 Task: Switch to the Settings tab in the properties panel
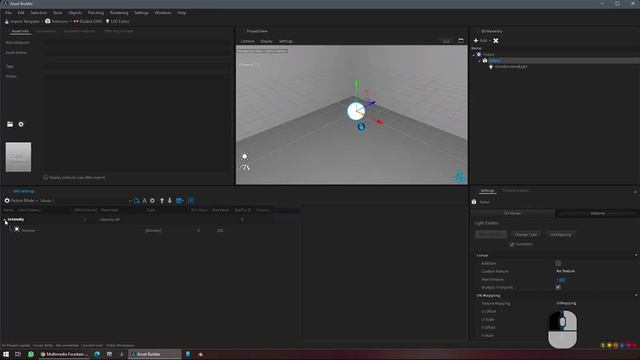pos(487,191)
